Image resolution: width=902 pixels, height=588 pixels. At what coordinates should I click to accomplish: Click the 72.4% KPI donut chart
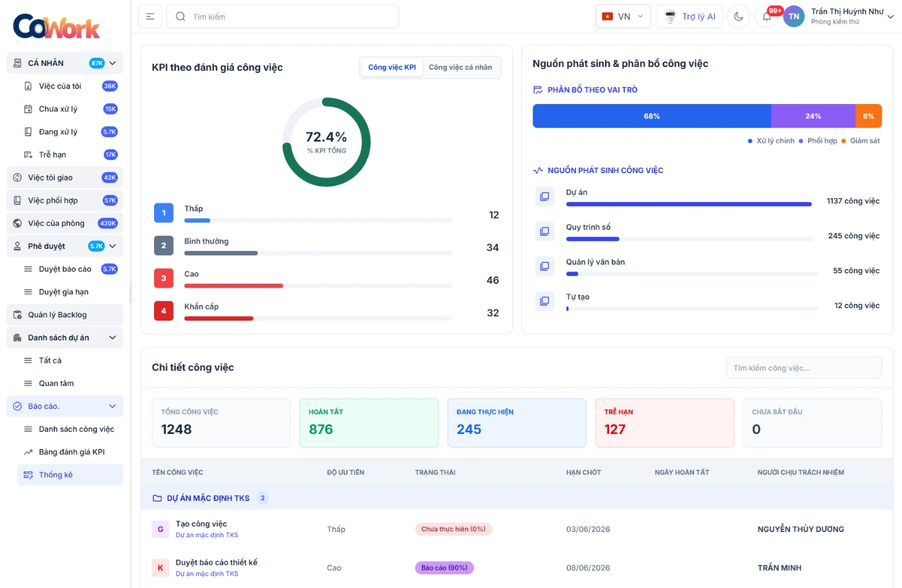click(x=327, y=142)
